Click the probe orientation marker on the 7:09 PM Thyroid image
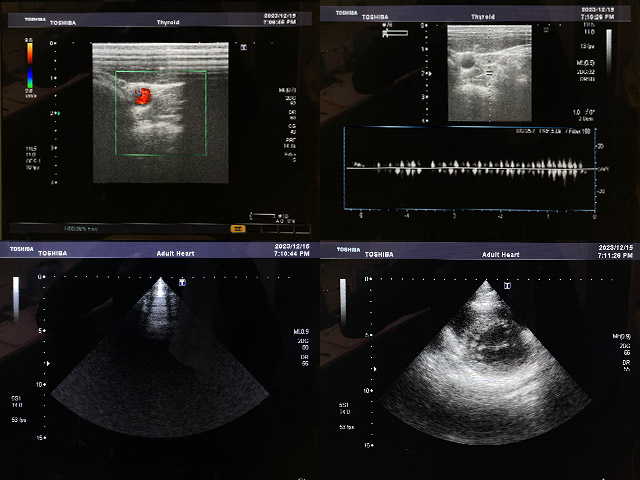Image resolution: width=640 pixels, height=480 pixels. tap(244, 47)
